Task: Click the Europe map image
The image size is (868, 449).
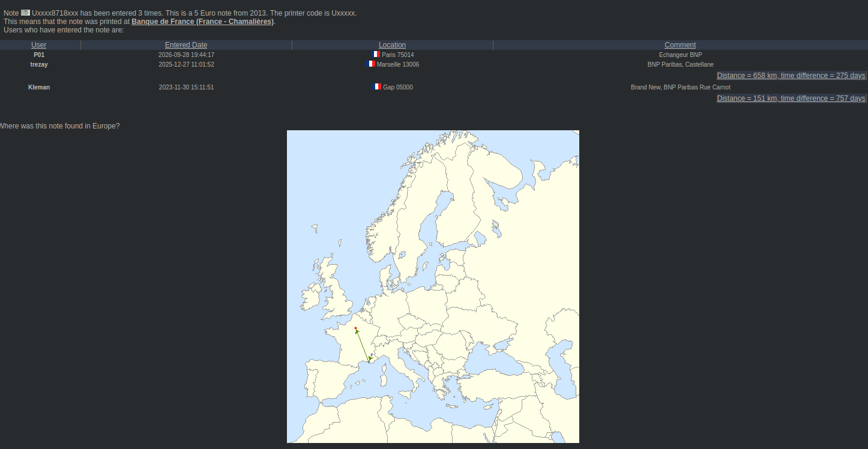Action: coord(433,286)
